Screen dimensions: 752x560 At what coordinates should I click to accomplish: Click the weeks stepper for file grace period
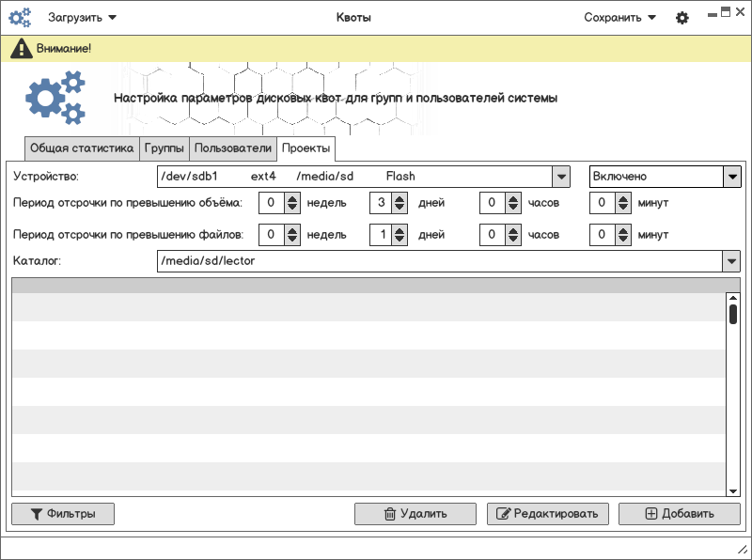point(291,235)
